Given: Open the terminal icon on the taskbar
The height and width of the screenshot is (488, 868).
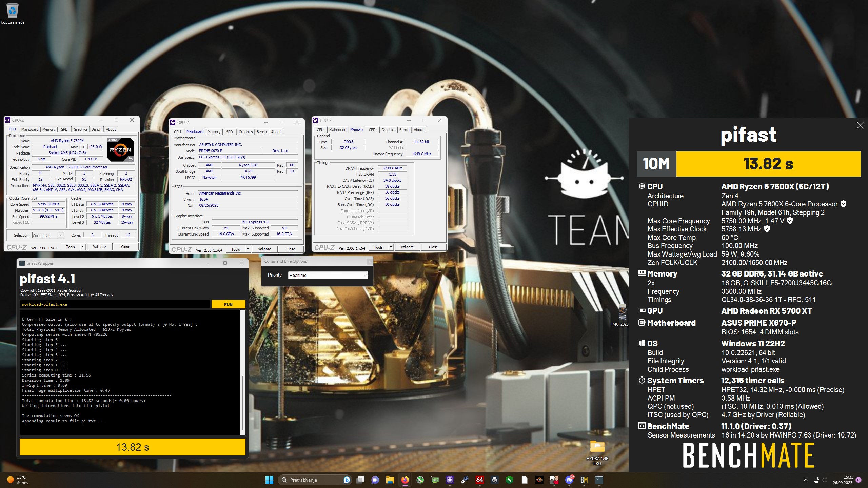Looking at the screenshot, I should [x=599, y=480].
